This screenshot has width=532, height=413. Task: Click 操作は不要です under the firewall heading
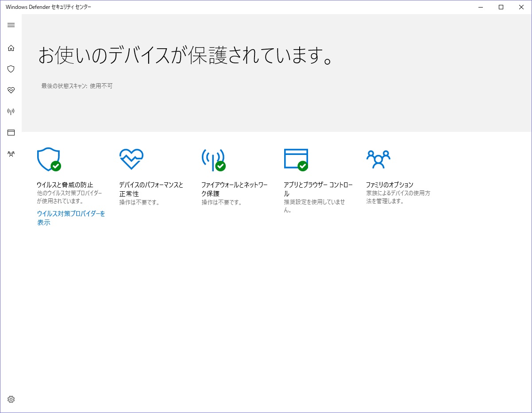tap(222, 202)
